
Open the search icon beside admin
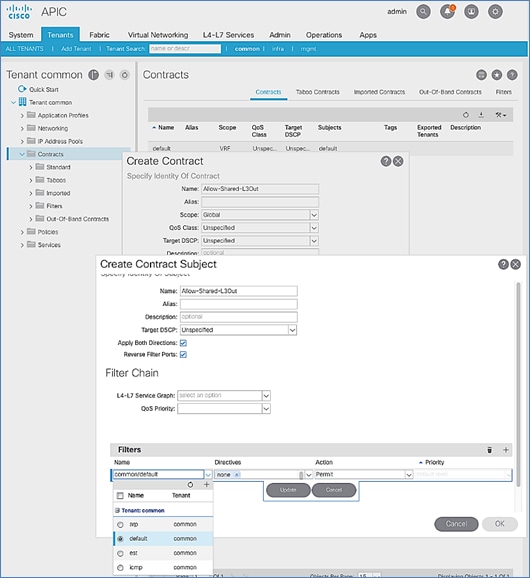pyautogui.click(x=423, y=12)
